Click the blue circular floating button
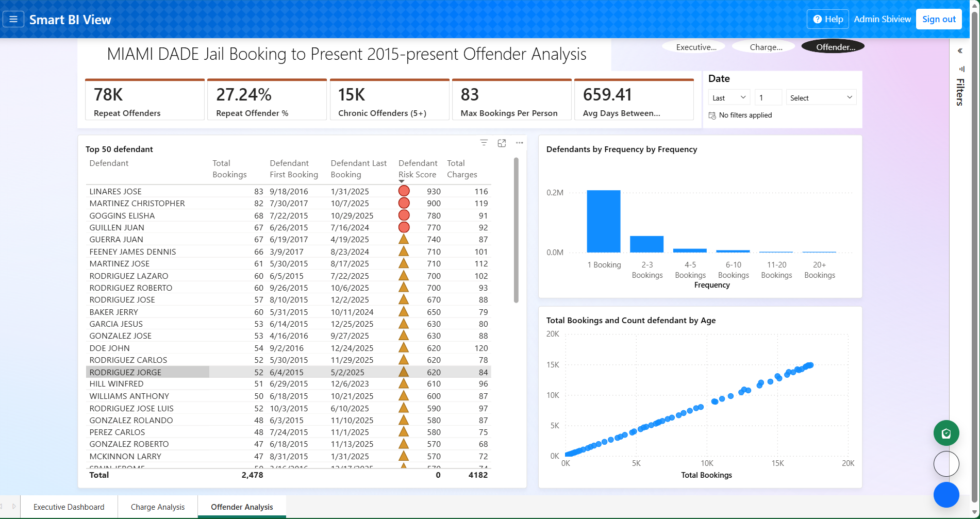This screenshot has height=519, width=980. point(946,495)
